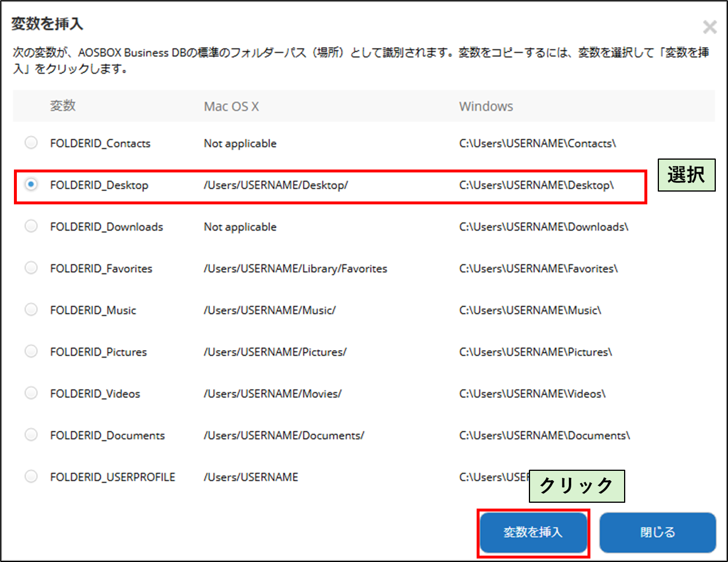728x562 pixels.
Task: Click the Windows column header
Action: click(x=486, y=106)
